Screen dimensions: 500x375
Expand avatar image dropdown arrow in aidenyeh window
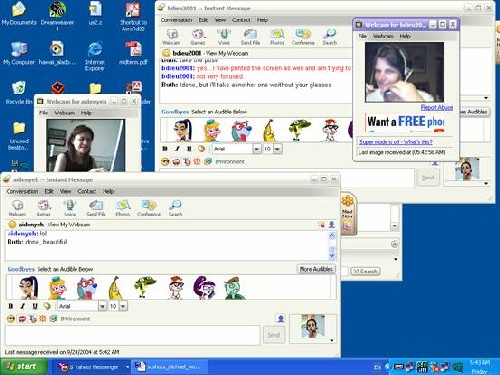332,340
